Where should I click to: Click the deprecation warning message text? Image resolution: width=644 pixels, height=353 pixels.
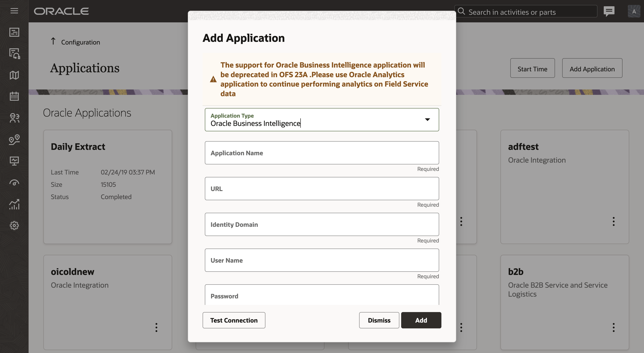[x=324, y=79]
